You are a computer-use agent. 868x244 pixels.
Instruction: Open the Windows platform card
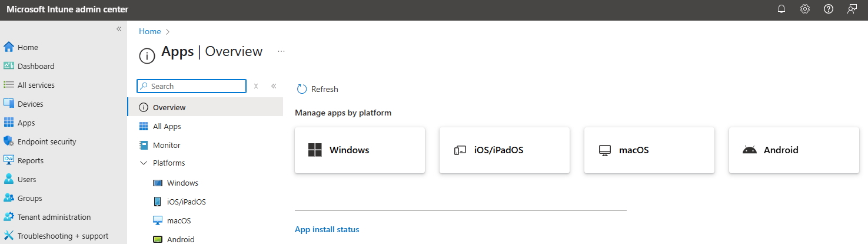pos(360,150)
